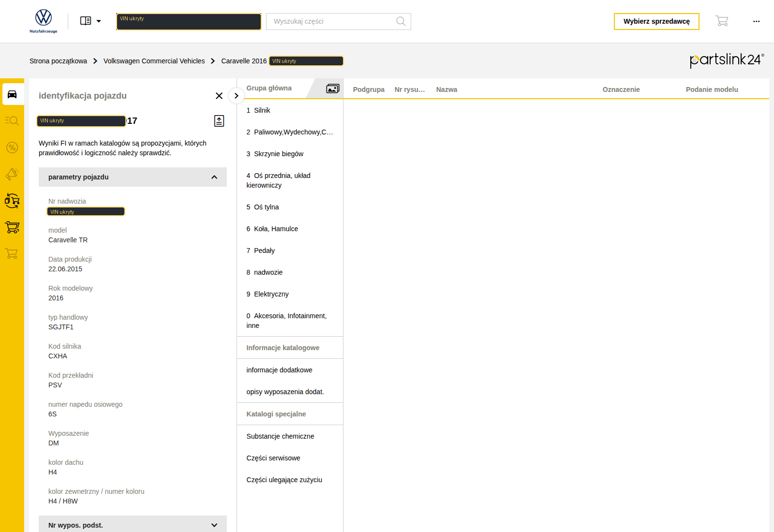Open the yellow outlined cart sidebar icon
Screen dimensions: 774x532
[12, 253]
